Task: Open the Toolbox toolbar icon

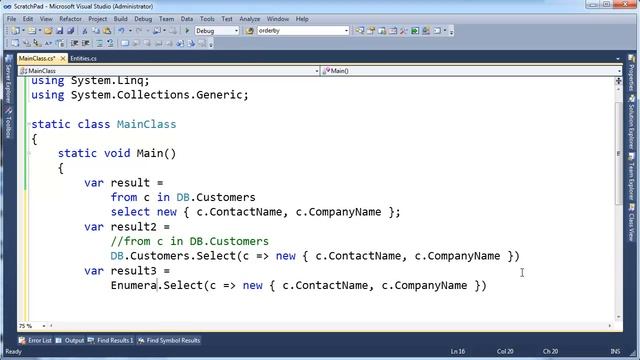Action: (x=404, y=31)
